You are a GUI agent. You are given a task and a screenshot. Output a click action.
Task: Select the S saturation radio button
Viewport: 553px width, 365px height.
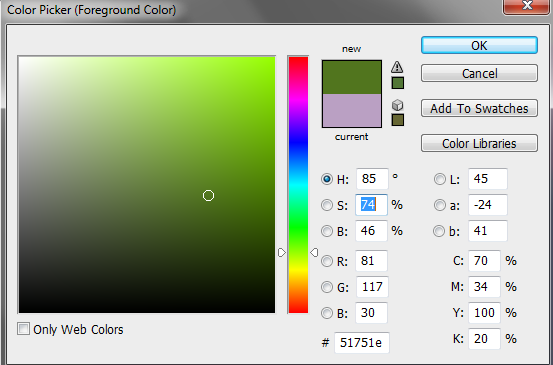pyautogui.click(x=327, y=205)
